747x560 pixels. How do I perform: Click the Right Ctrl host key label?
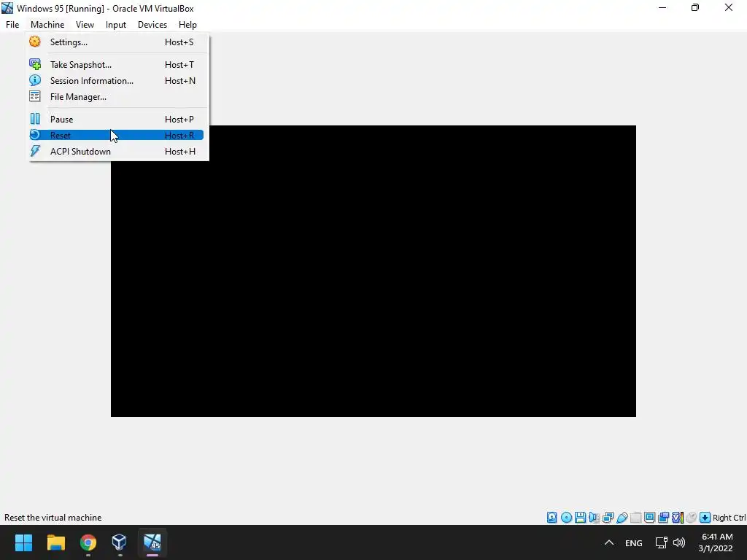tap(729, 518)
